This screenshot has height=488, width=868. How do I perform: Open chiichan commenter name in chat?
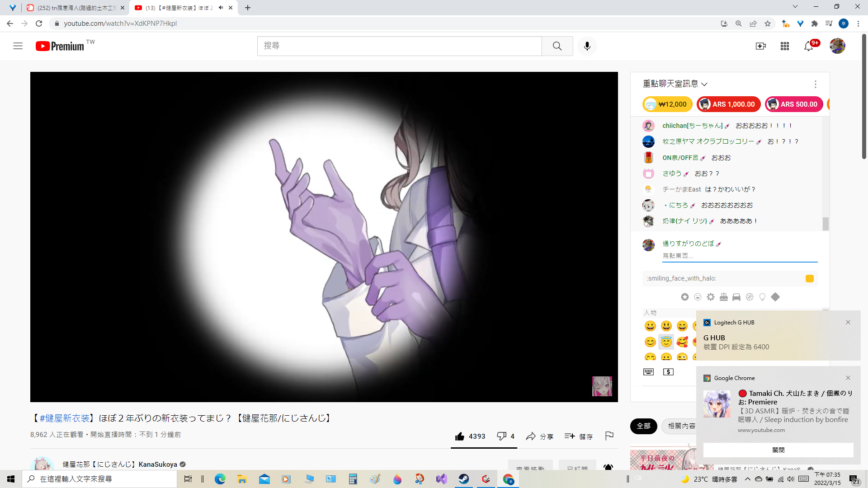pos(692,126)
